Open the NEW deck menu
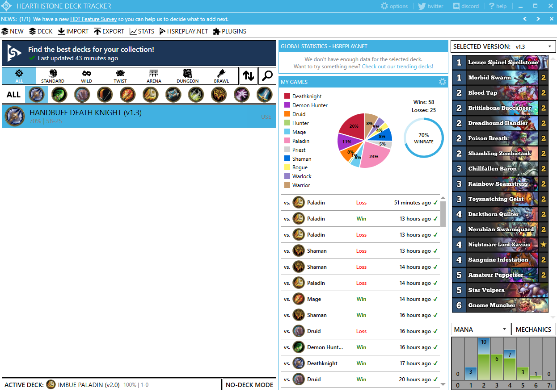 pos(13,31)
